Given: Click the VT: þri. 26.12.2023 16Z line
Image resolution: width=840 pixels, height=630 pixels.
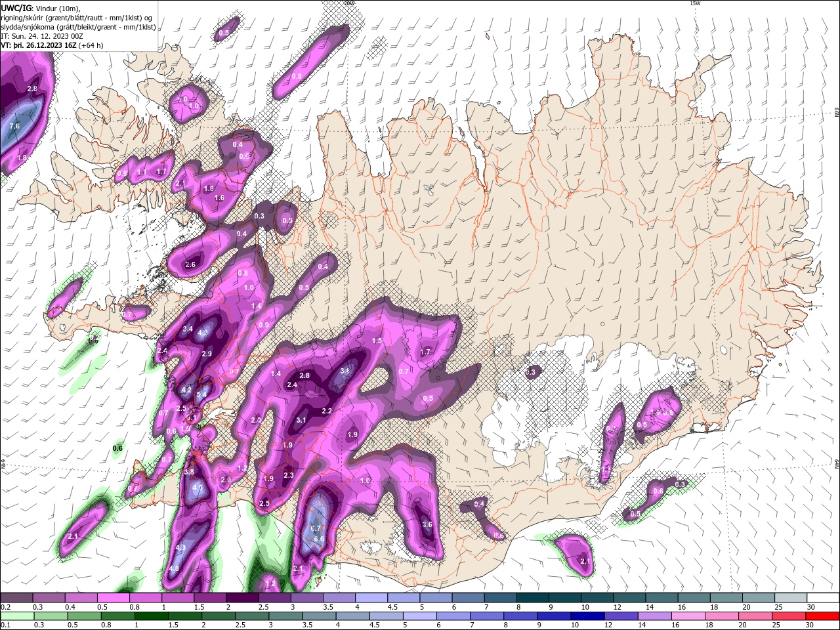Looking at the screenshot, I should tap(52, 45).
